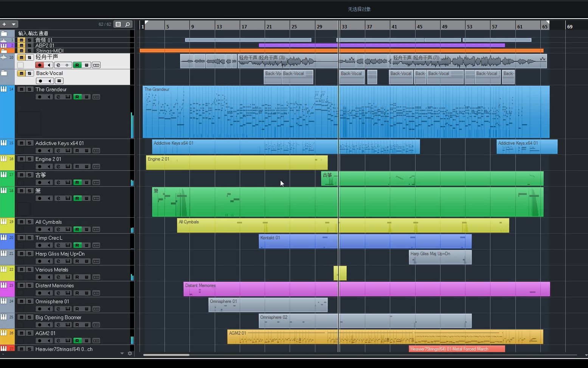Disable record on the 轻舟干声 track
The height and width of the screenshot is (368, 588).
tap(40, 65)
